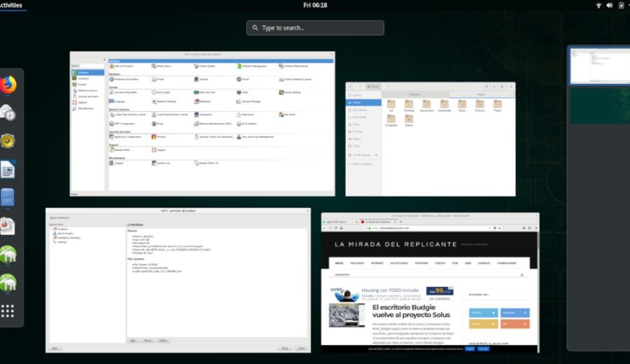
Task: Switch to the Firefox La Mirada del Replicante window
Action: pyautogui.click(x=430, y=282)
